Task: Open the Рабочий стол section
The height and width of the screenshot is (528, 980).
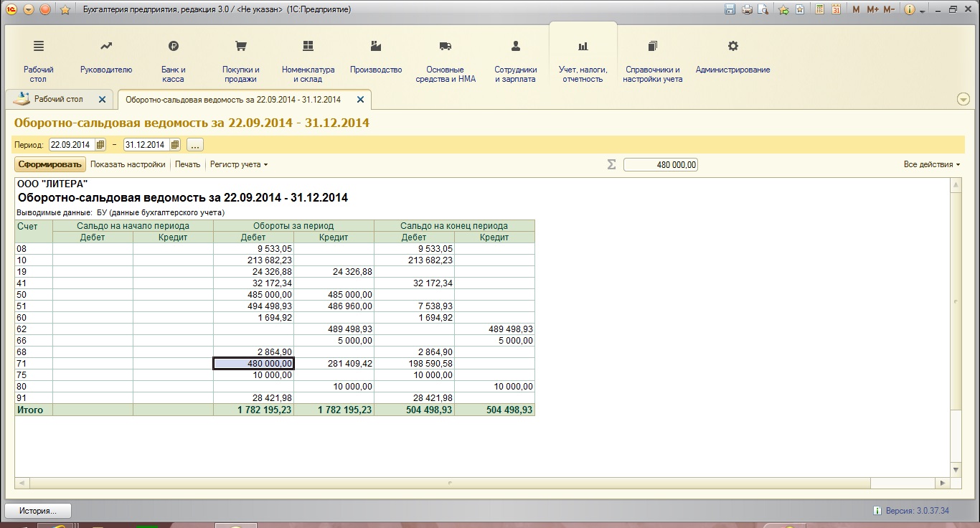Action: click(x=39, y=61)
